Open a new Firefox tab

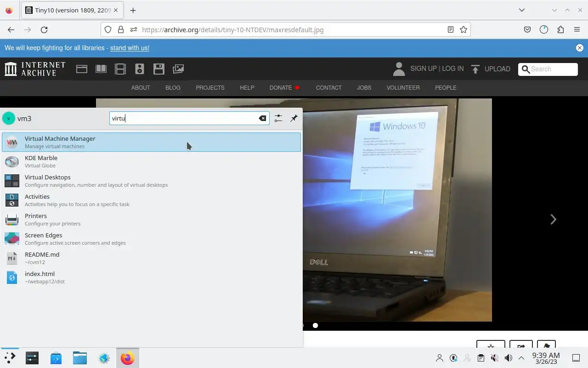click(133, 10)
